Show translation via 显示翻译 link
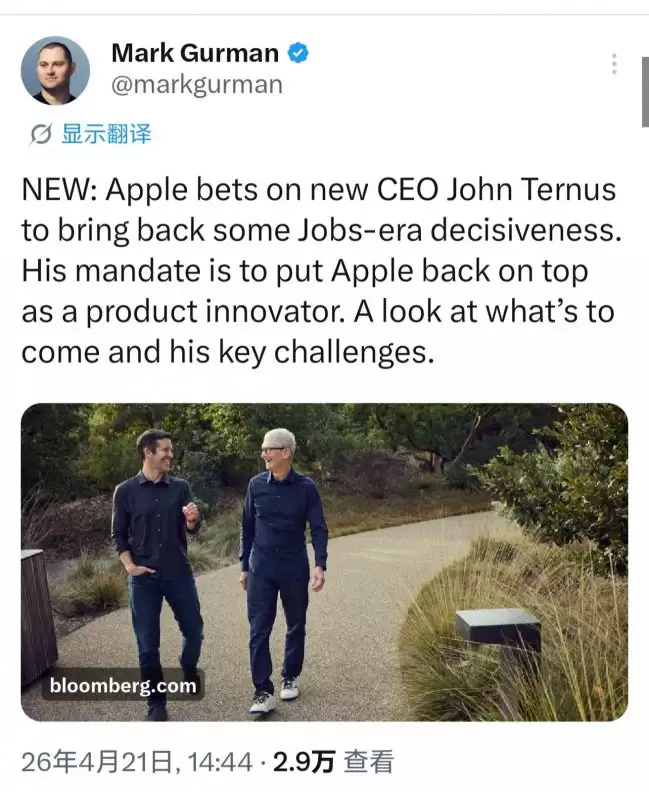This screenshot has width=649, height=792. click(106, 134)
